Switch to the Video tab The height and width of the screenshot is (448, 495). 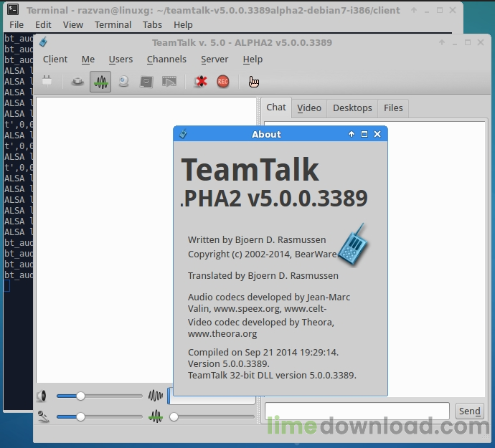[x=309, y=108]
